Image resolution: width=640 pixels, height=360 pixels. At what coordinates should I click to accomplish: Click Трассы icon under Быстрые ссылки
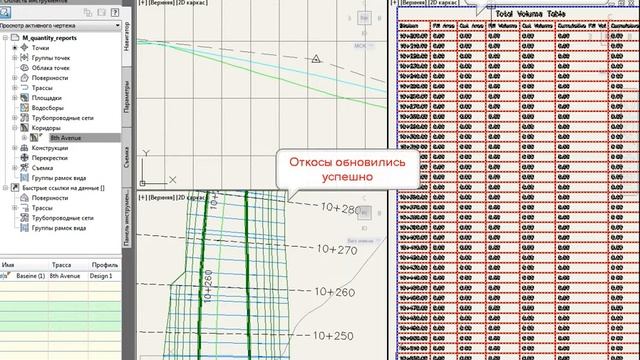(24, 208)
